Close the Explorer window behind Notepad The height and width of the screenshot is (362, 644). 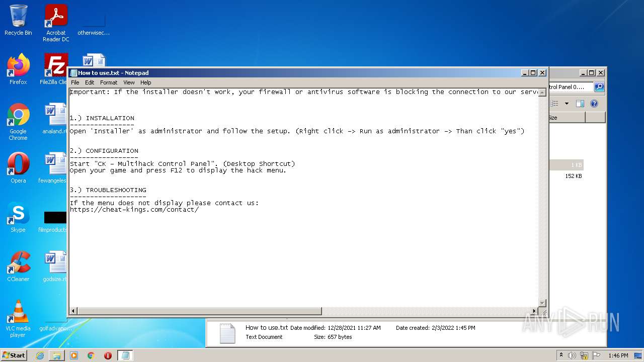click(x=600, y=73)
